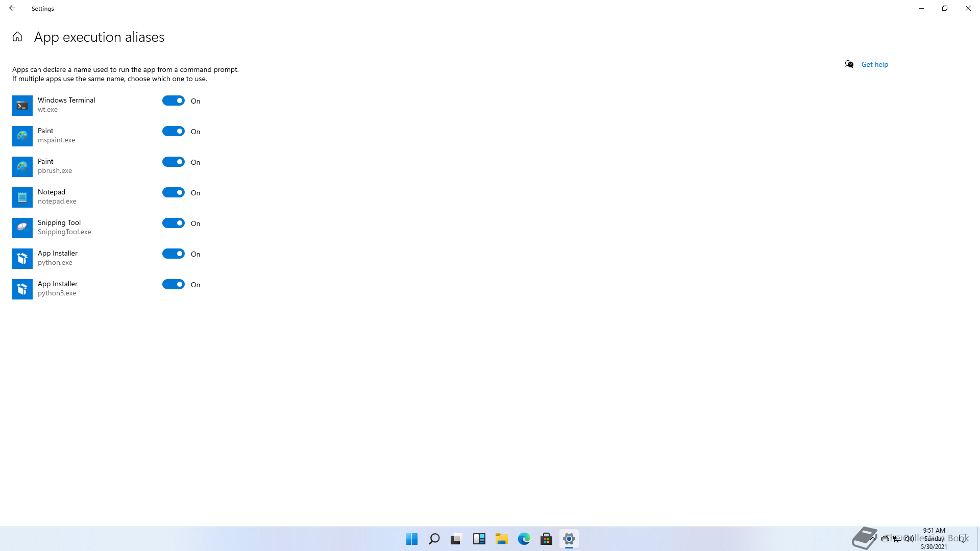Viewport: 980px width, 551px height.
Task: Toggle off the python3.exe alias
Action: pos(174,284)
